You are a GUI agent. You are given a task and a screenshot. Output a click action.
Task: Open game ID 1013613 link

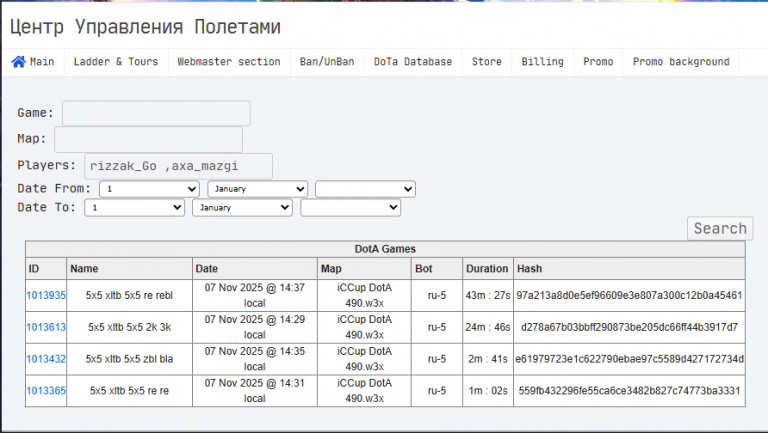46,327
